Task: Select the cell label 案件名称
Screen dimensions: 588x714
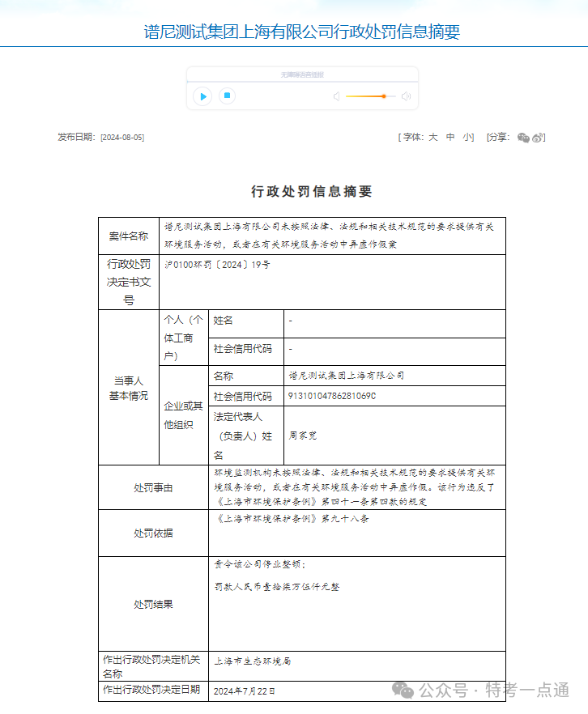Action: click(129, 236)
